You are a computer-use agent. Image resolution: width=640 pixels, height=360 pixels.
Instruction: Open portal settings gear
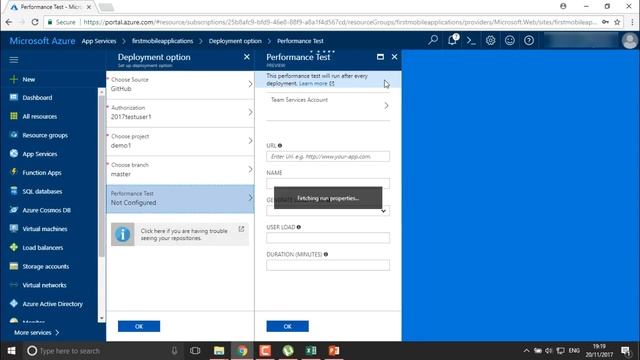[x=490, y=40]
